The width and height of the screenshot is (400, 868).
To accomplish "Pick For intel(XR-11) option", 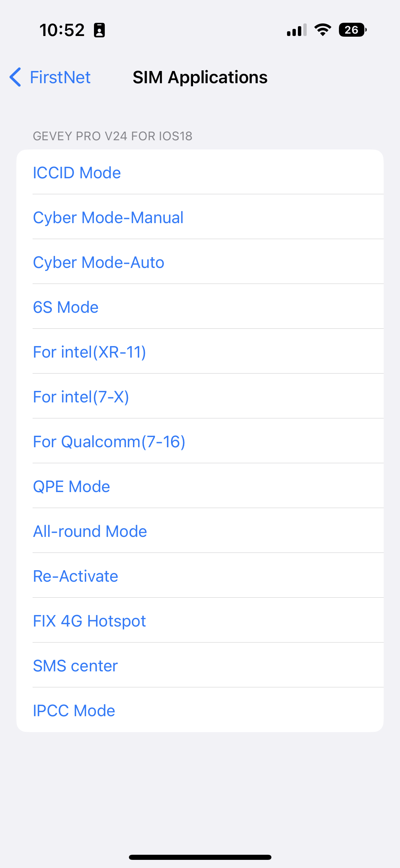I will click(x=90, y=352).
